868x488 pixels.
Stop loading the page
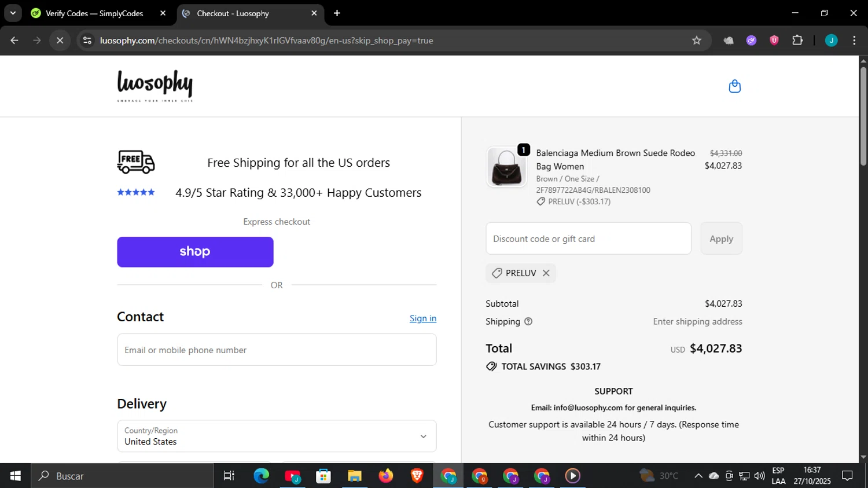(60, 41)
